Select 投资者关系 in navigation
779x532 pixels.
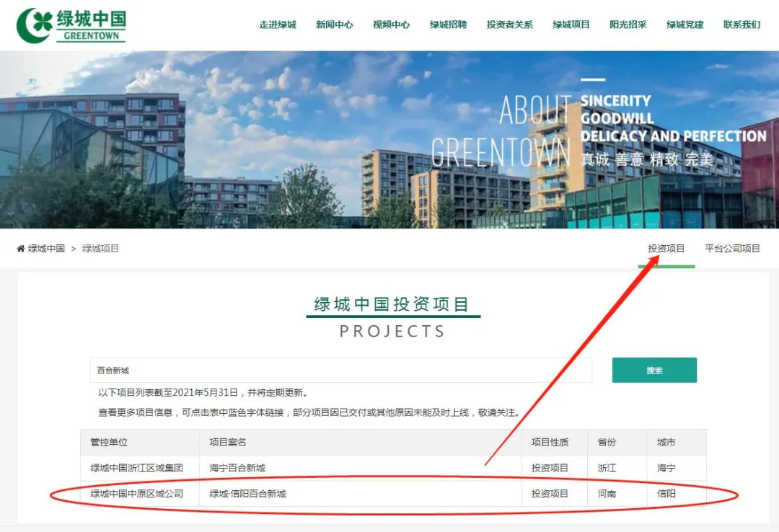click(510, 25)
